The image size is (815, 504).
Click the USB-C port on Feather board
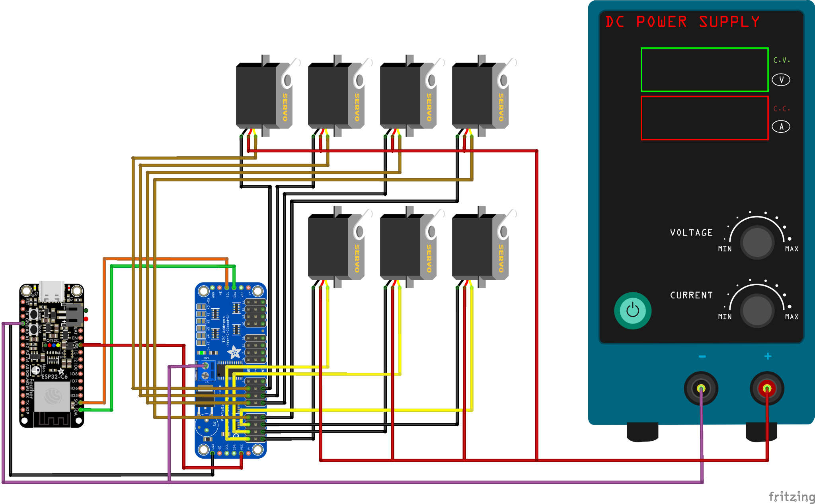51,291
